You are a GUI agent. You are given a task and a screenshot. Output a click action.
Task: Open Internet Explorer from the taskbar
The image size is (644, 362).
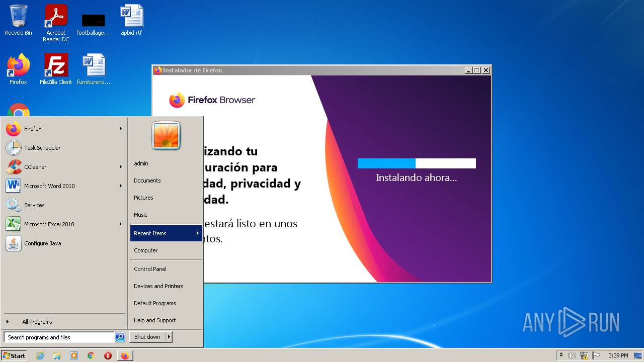coord(40,355)
